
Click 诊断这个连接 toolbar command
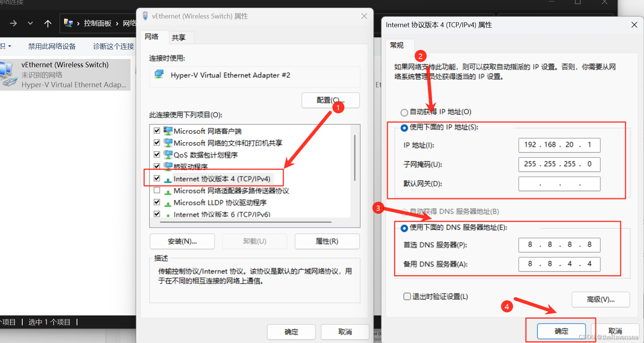tap(114, 46)
